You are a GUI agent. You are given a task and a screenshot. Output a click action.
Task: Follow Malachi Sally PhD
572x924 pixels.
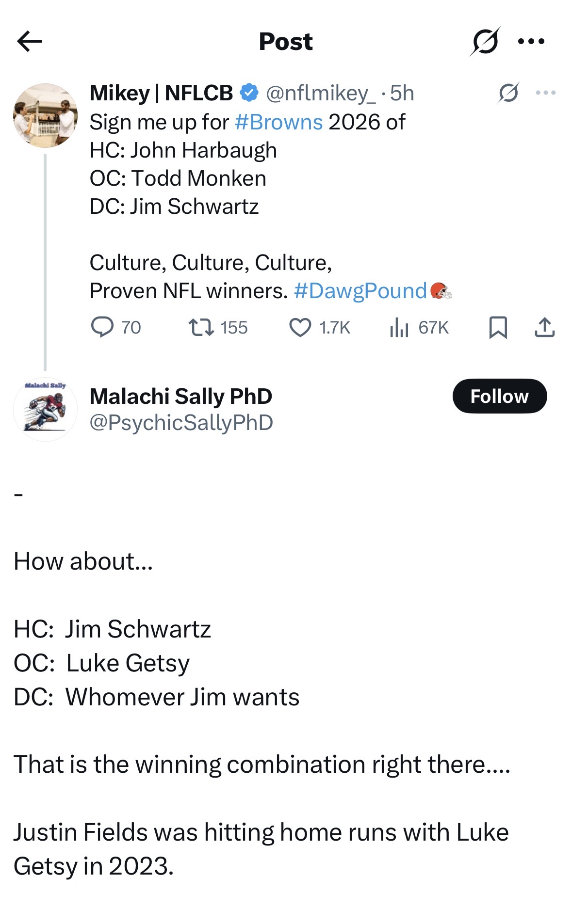499,396
